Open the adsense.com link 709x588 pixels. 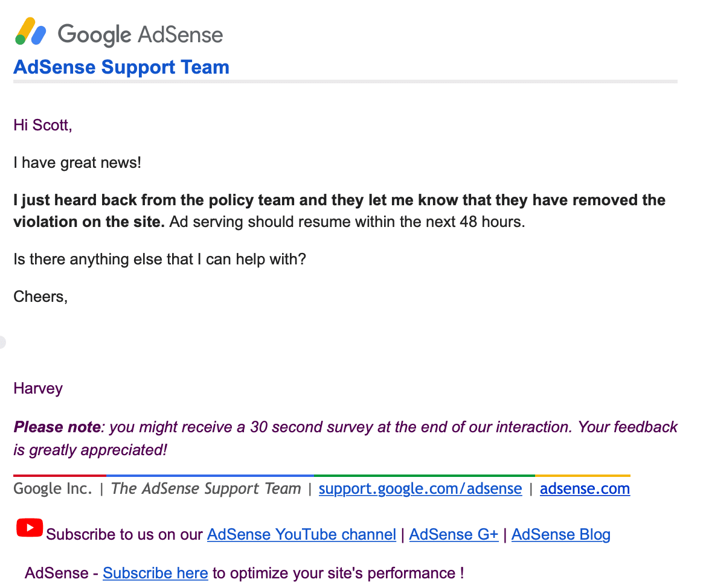585,488
